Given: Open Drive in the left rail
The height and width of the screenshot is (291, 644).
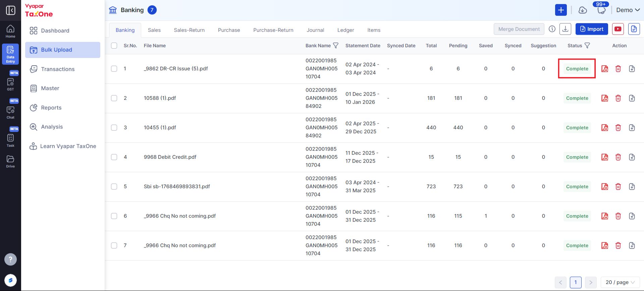Looking at the screenshot, I should (x=10, y=161).
